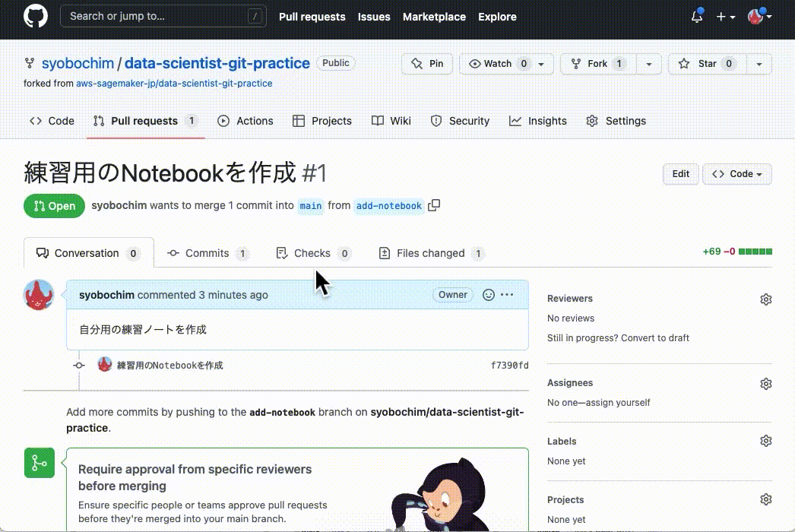Add a reaction with the smiley icon
This screenshot has width=795, height=532.
click(488, 295)
